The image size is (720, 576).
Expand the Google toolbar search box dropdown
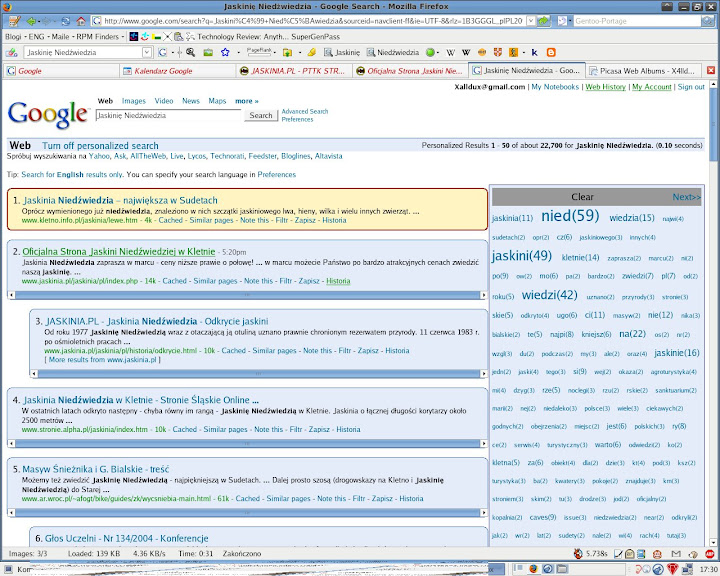pyautogui.click(x=147, y=52)
